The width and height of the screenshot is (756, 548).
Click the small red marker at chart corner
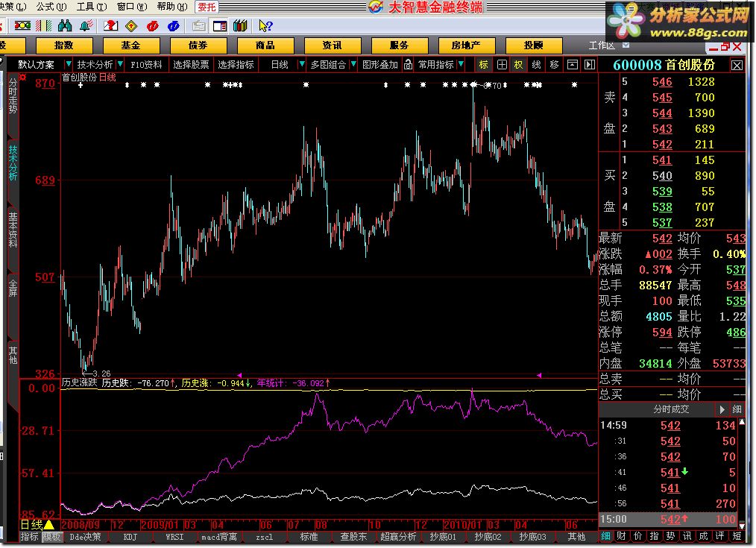tap(22, 77)
